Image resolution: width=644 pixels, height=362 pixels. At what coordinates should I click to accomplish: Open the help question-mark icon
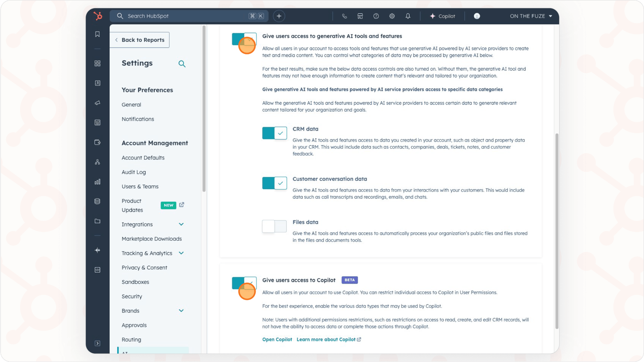coord(376,16)
